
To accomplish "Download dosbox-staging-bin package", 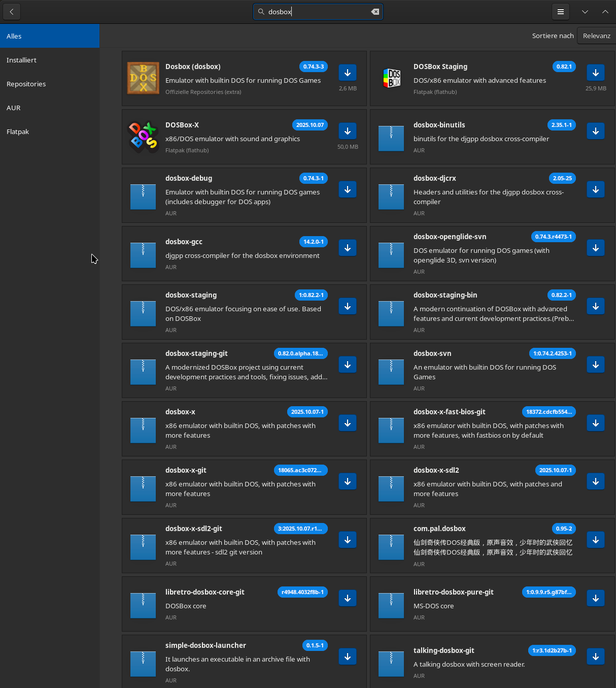I will pos(596,306).
